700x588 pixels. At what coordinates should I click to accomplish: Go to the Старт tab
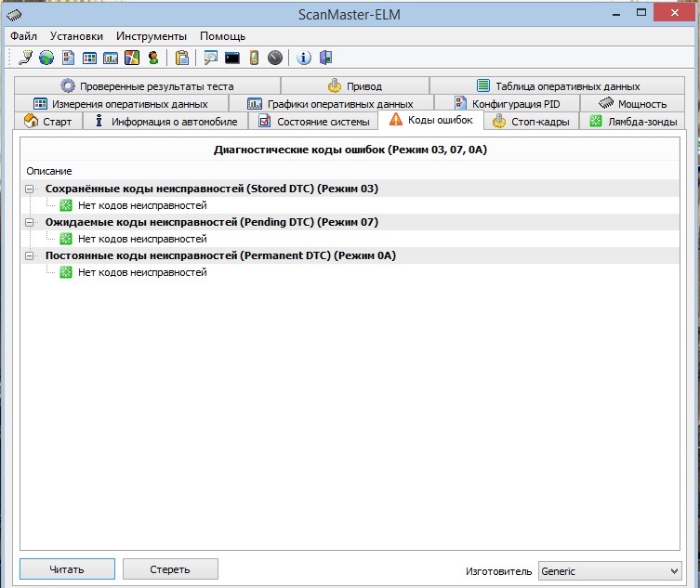47,121
